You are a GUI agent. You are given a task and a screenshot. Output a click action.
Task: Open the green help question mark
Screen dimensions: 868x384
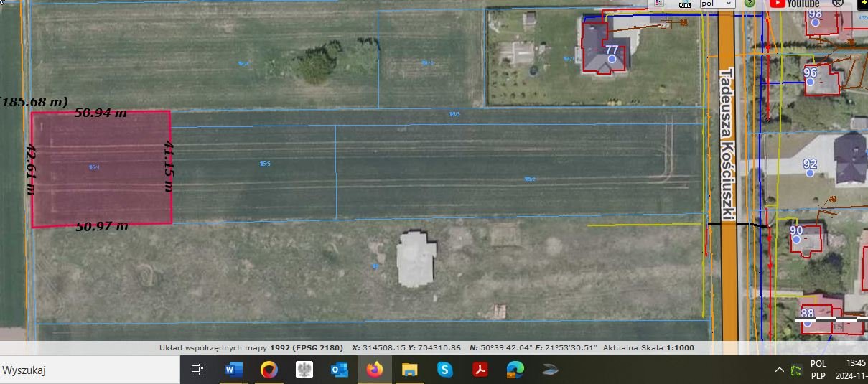tap(750, 4)
